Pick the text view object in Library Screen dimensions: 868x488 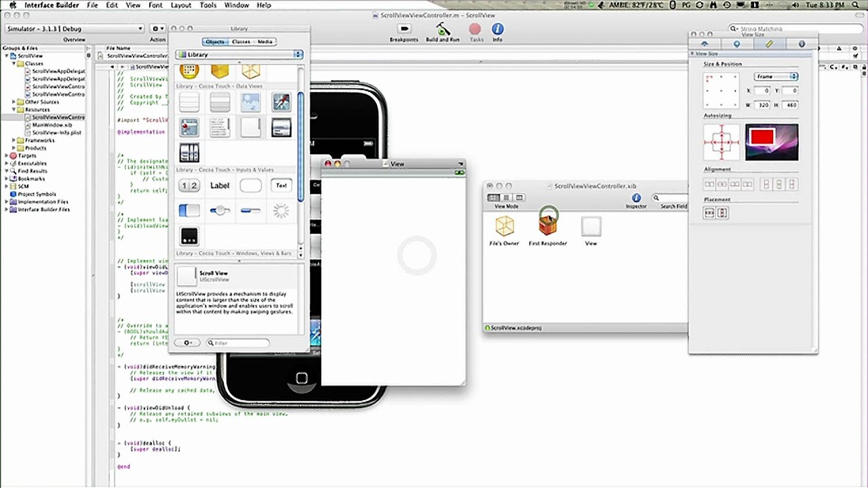(220, 127)
